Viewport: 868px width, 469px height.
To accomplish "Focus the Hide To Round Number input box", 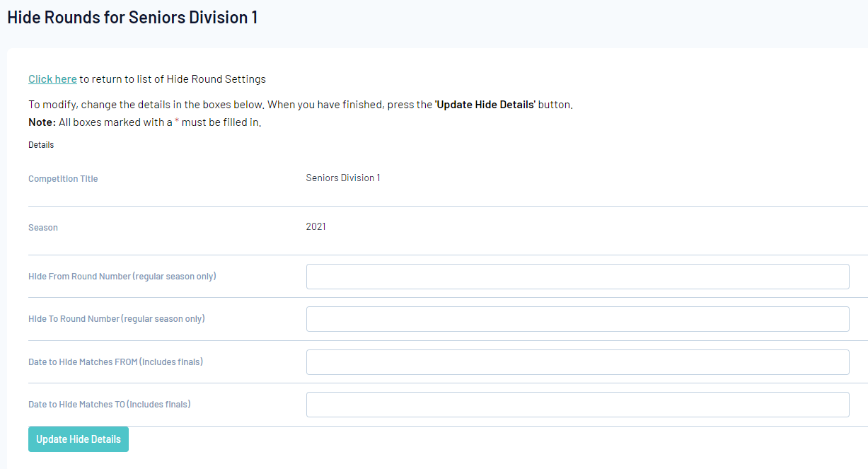I will 577,319.
